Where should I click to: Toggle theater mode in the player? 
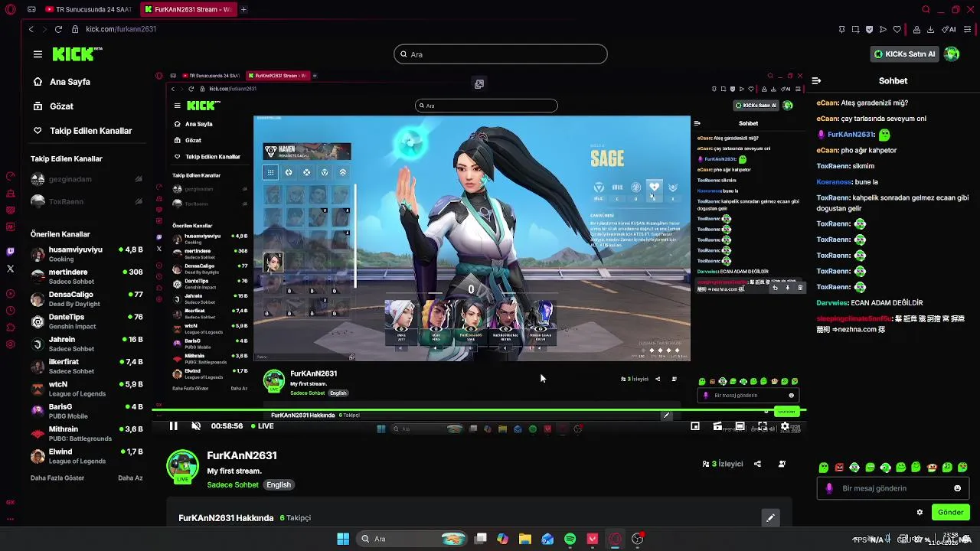740,426
